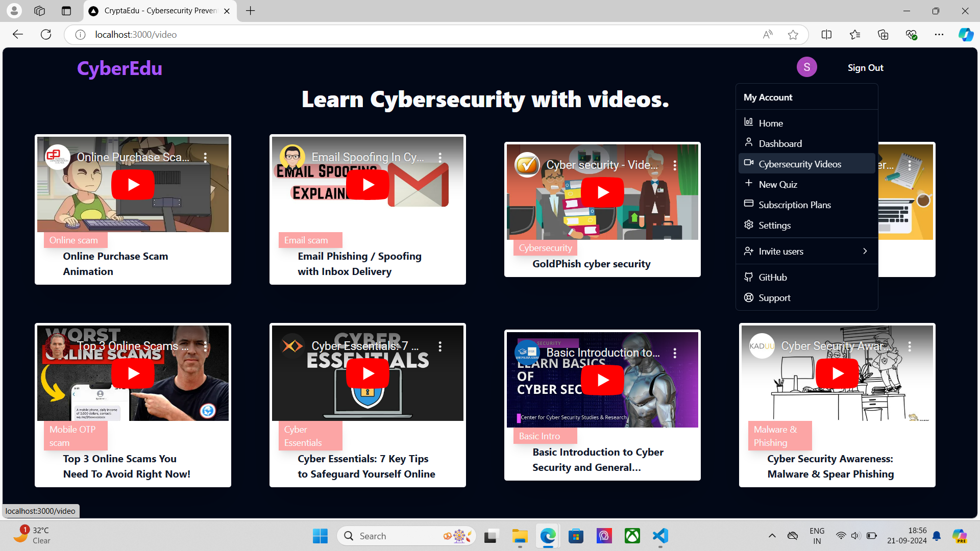Open Subscription Plans card icon
This screenshot has width=980, height=551.
(x=749, y=204)
